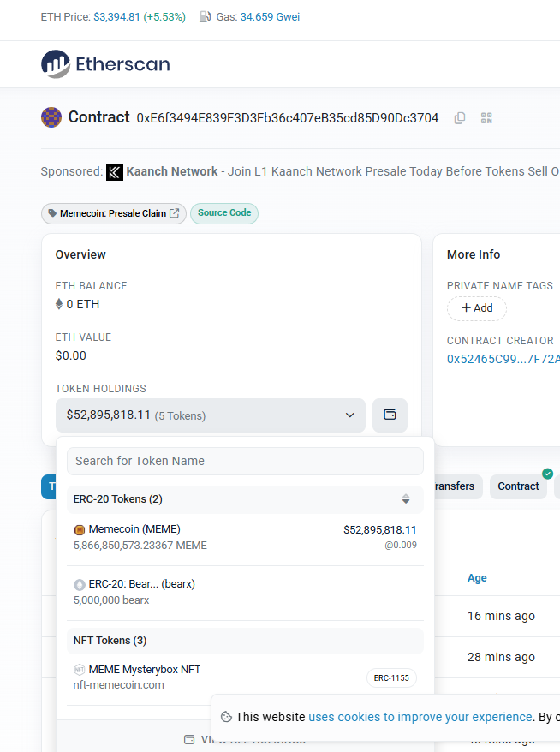Click the Age column header

(477, 578)
